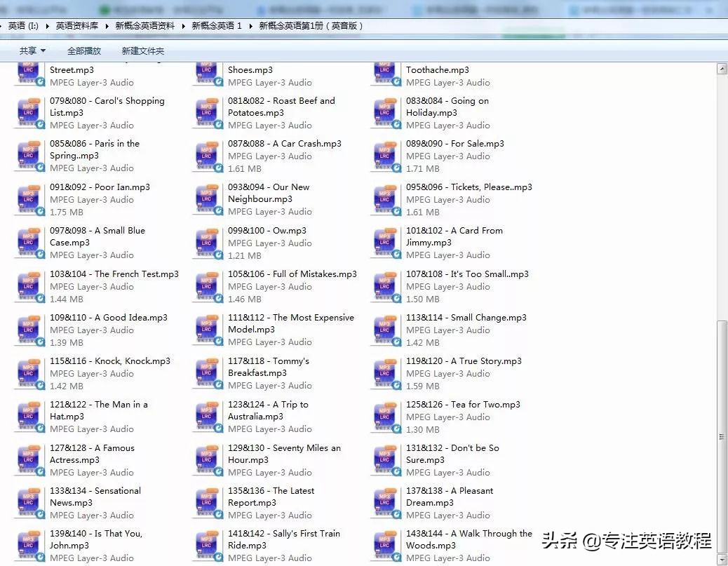
Task: Select A Good Idea.mp3 icon
Action: [x=29, y=330]
